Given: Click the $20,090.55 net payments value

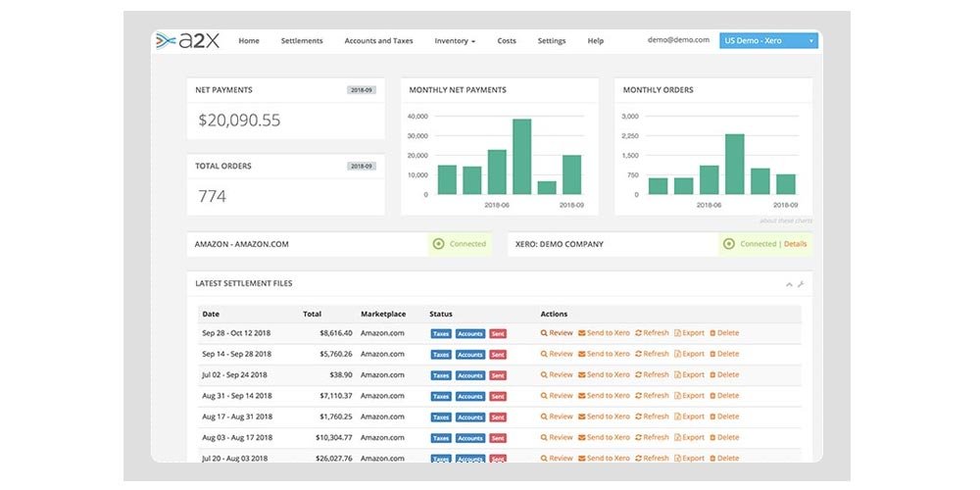Looking at the screenshot, I should click(239, 121).
